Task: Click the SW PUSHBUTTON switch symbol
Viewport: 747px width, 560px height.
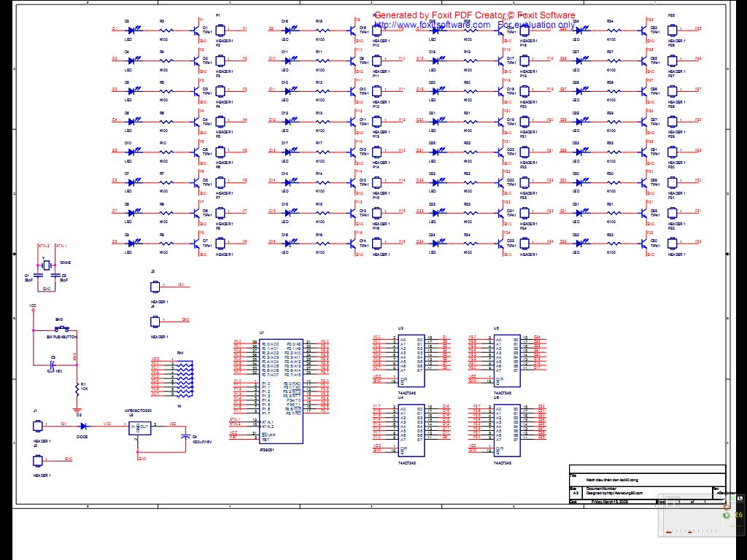Action: [x=62, y=329]
